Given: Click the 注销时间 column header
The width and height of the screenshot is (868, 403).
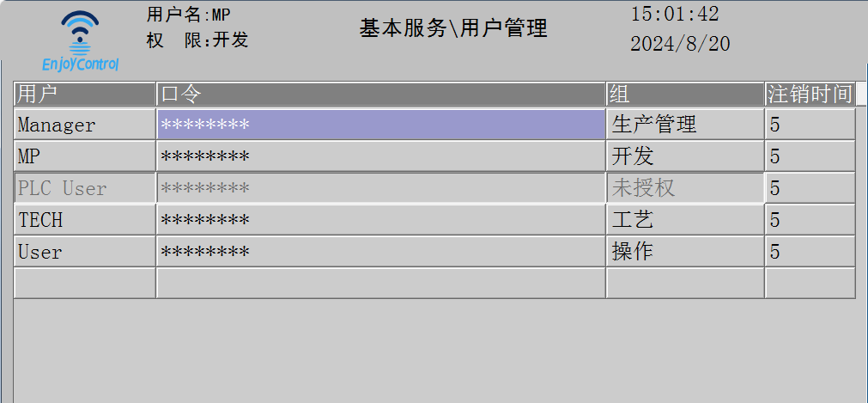Looking at the screenshot, I should coord(809,94).
